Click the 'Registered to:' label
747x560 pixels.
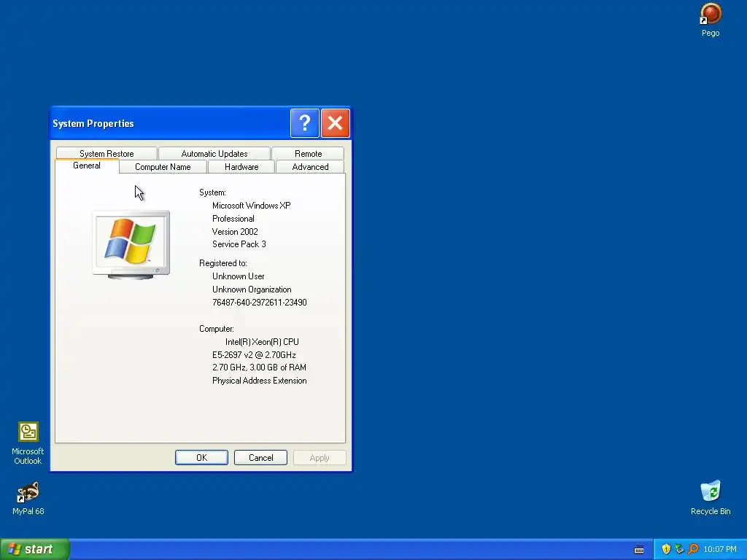223,262
